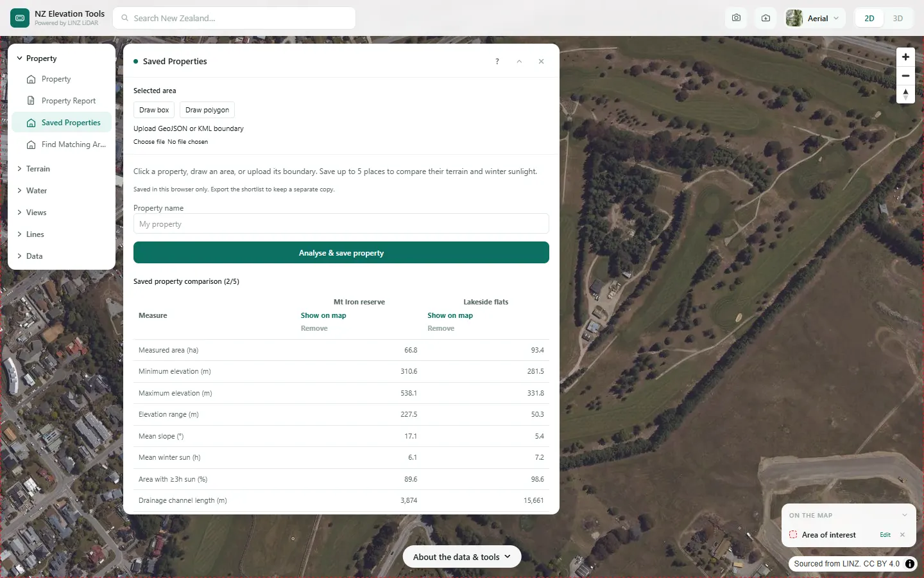This screenshot has width=924, height=578.
Task: Click the Area of interest dashed icon
Action: click(x=793, y=535)
